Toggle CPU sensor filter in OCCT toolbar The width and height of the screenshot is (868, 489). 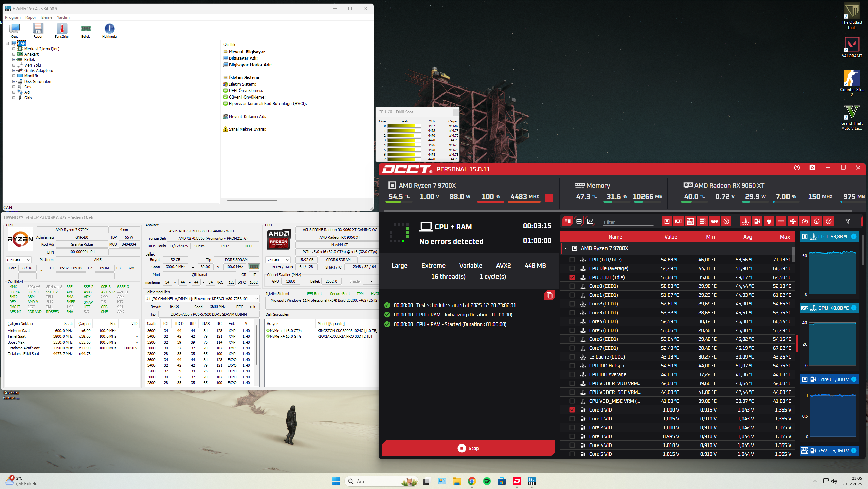pos(667,222)
